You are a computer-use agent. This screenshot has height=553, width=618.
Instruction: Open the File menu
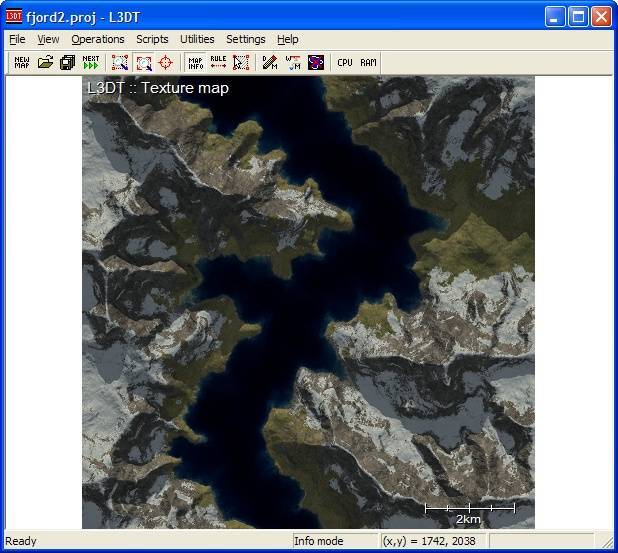click(x=17, y=39)
